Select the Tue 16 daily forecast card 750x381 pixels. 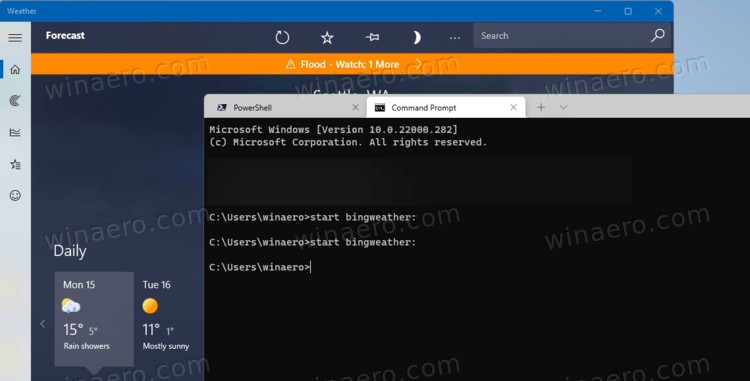(165, 319)
